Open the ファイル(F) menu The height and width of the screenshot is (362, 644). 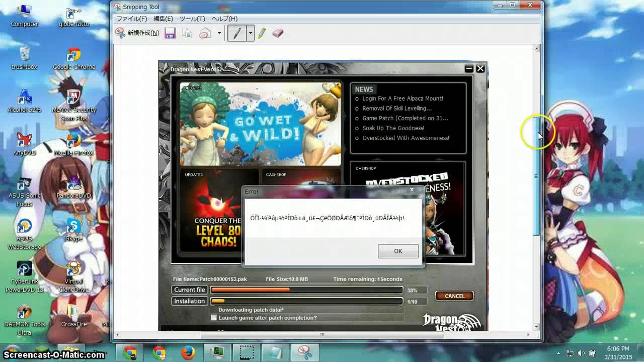(132, 19)
